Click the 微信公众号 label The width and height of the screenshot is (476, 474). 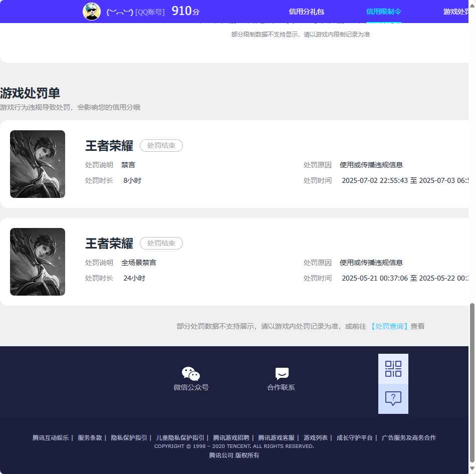click(191, 387)
